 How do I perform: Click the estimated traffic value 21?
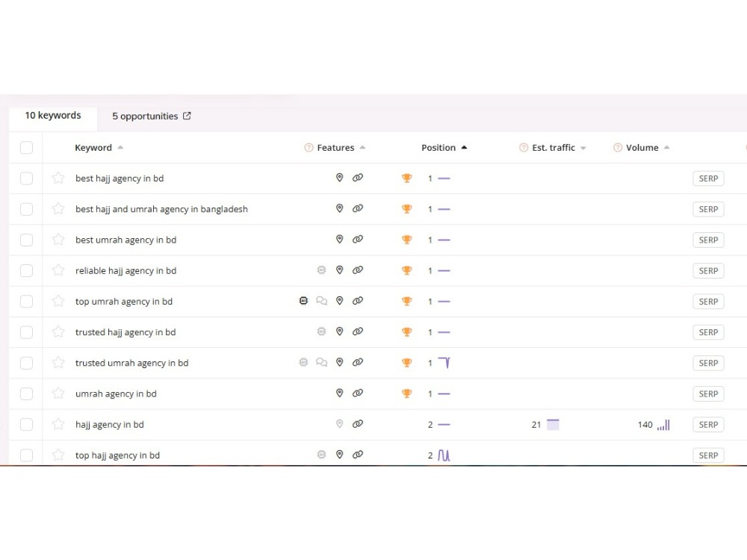pos(536,425)
